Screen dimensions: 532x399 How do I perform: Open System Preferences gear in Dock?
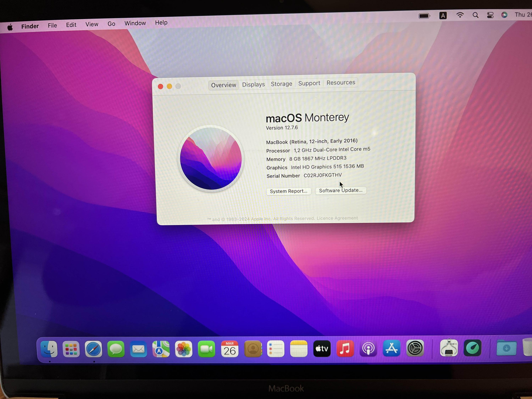point(415,348)
